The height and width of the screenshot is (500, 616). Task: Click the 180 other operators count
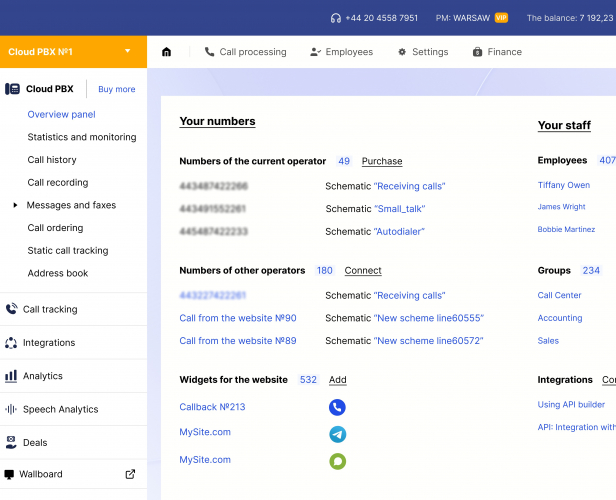pyautogui.click(x=324, y=270)
